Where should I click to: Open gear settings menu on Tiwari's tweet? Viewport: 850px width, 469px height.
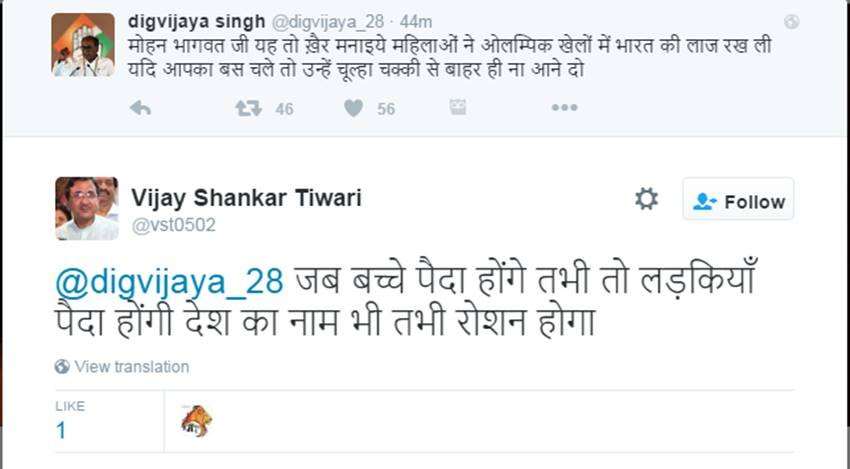(647, 199)
